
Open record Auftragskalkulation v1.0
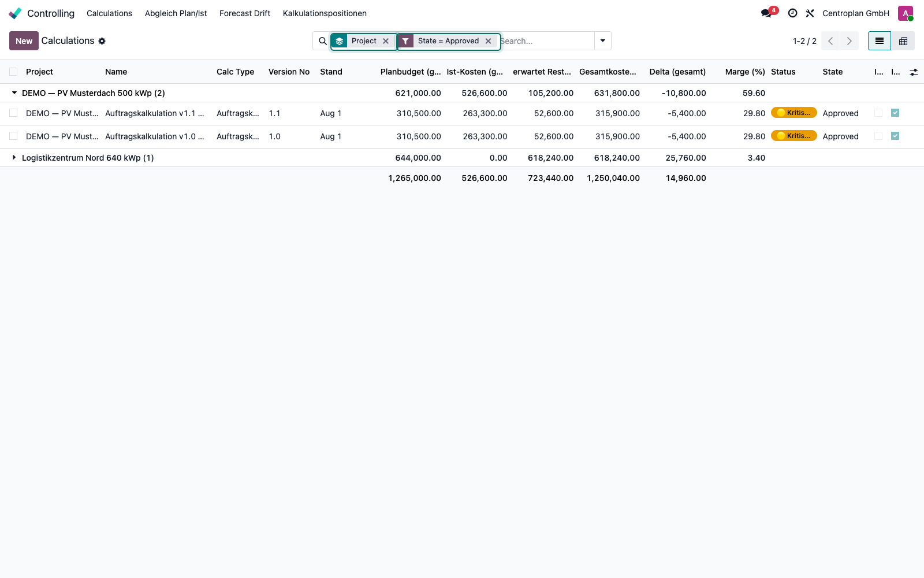click(x=154, y=136)
